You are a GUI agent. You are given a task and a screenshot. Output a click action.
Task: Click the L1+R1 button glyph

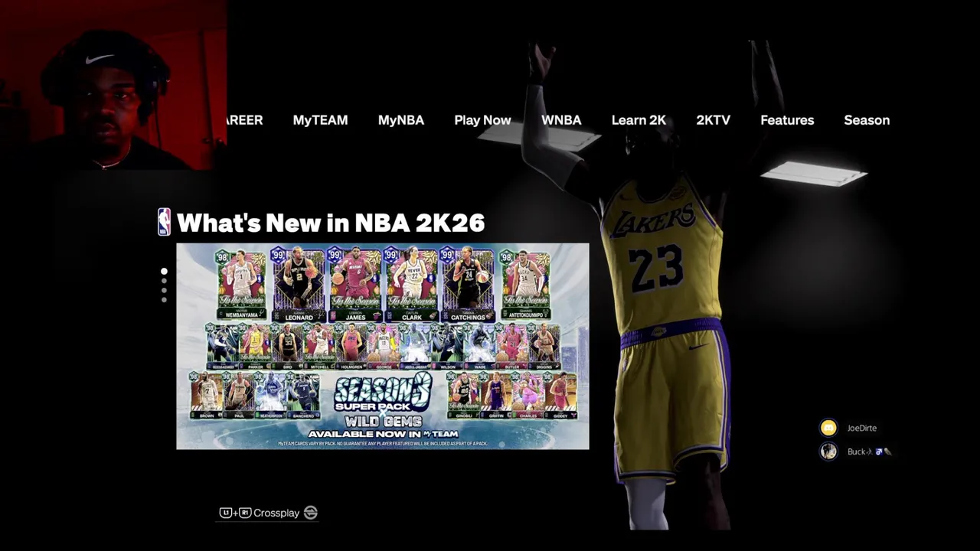[x=235, y=513]
